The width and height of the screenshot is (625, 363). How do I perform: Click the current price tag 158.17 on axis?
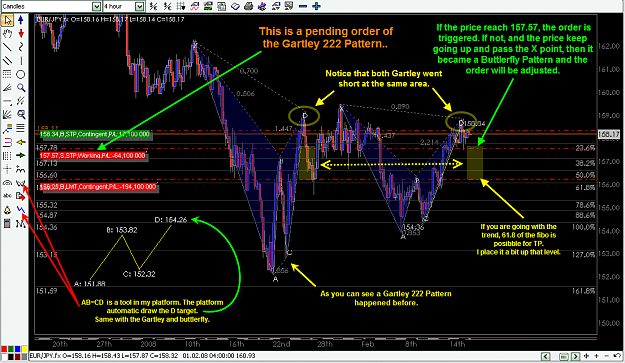click(x=609, y=135)
